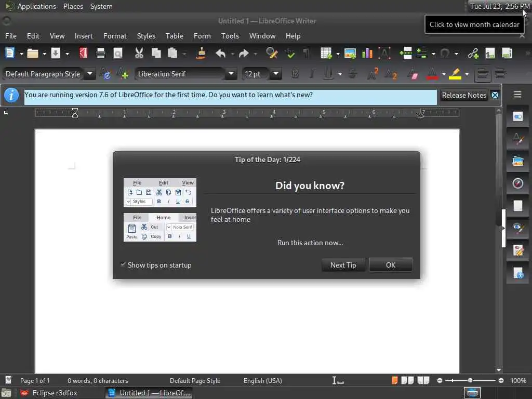Toggle Strikethrough formatting

[353, 74]
